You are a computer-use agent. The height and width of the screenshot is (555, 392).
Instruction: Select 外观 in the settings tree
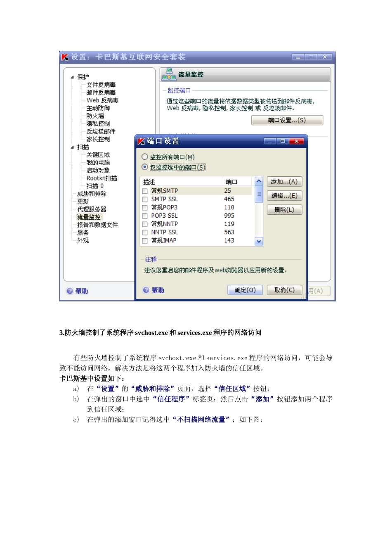click(83, 240)
